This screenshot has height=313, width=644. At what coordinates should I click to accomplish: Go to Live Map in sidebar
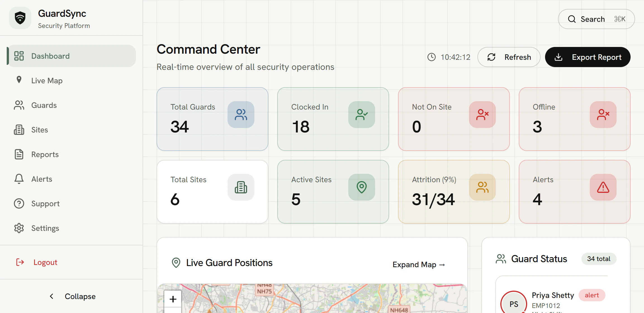(71, 80)
